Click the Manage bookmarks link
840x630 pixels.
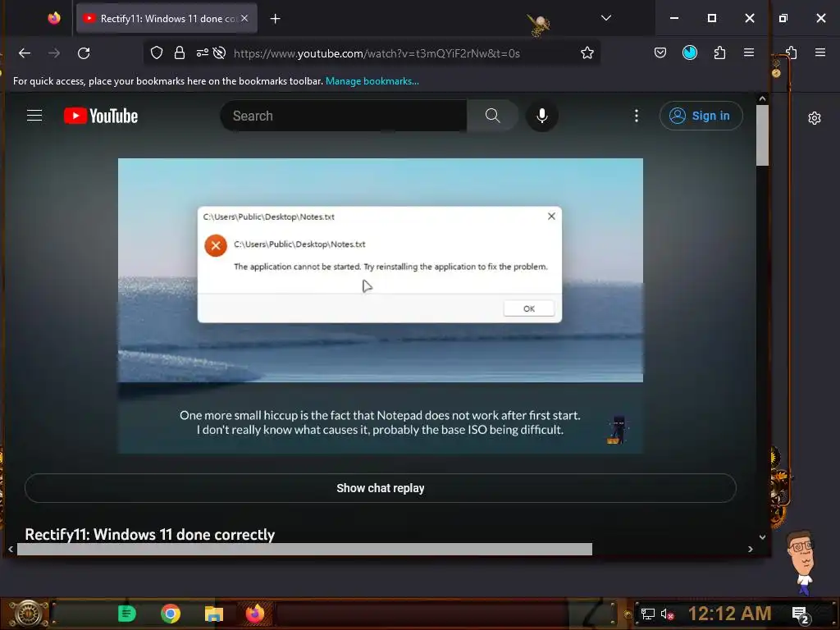372,81
